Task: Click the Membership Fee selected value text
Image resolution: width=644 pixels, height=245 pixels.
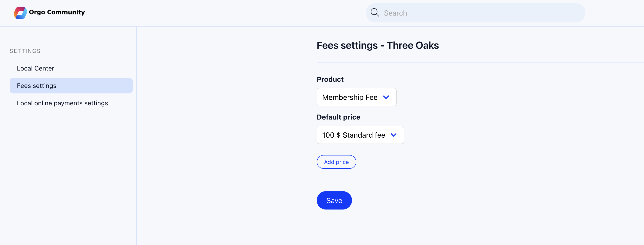Action: click(x=350, y=97)
